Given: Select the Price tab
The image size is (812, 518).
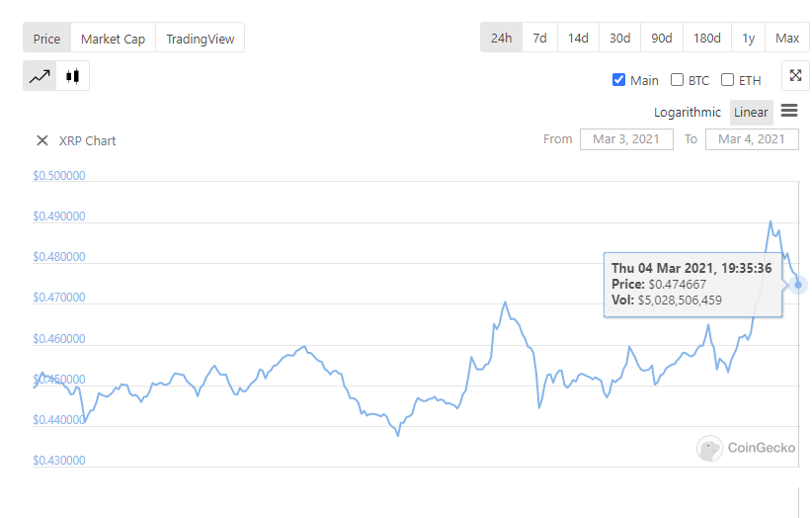Looking at the screenshot, I should [x=46, y=39].
